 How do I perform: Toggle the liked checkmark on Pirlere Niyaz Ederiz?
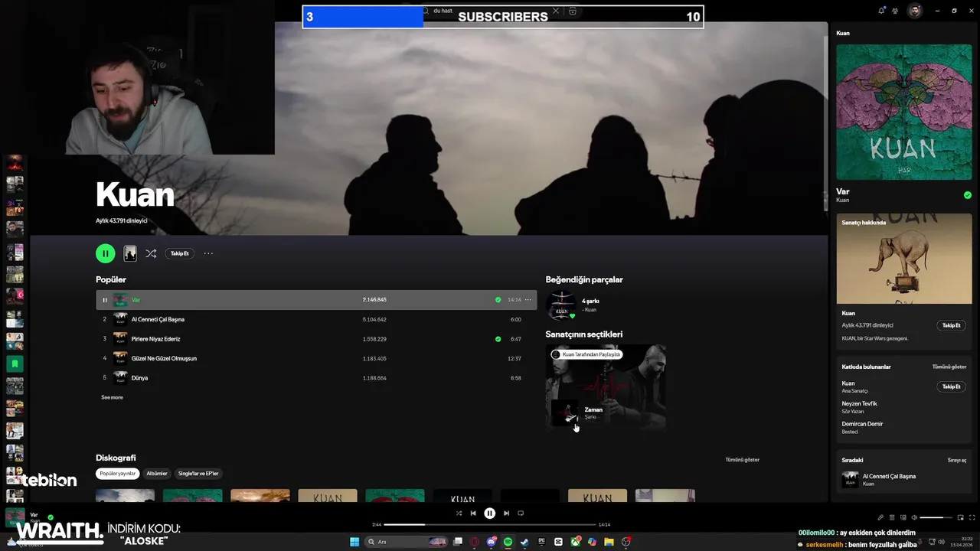pyautogui.click(x=498, y=339)
